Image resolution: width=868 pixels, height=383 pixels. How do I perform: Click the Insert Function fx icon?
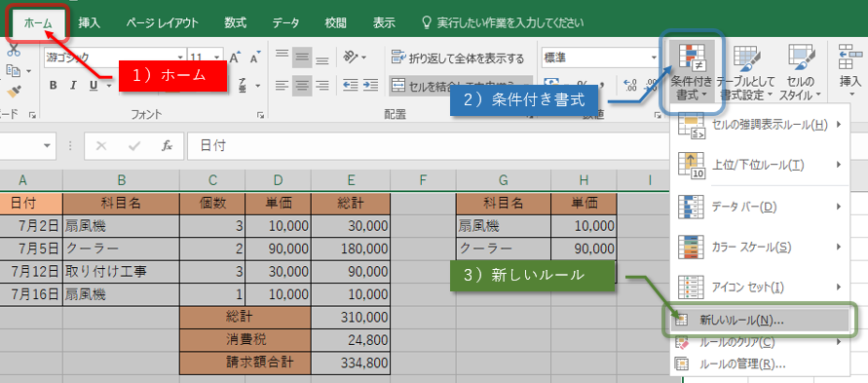(167, 145)
